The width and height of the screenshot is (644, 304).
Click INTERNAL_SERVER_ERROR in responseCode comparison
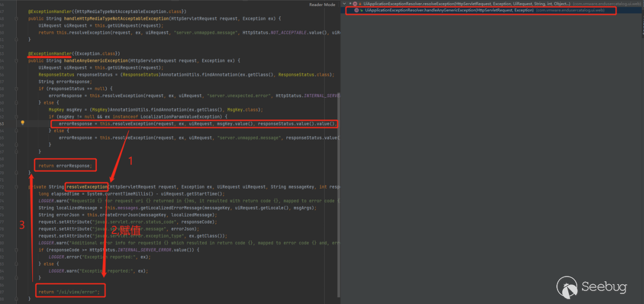144,250
